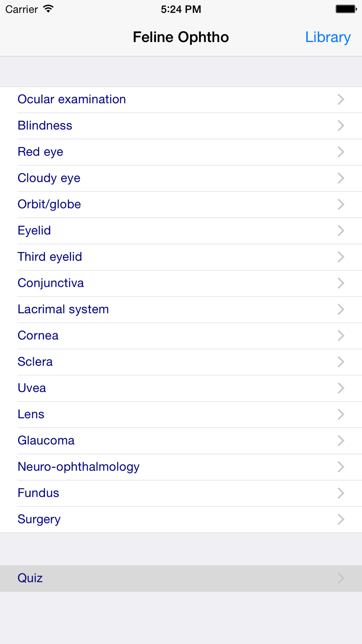The height and width of the screenshot is (644, 362).
Task: Open the Eyelid topic
Action: click(x=181, y=231)
